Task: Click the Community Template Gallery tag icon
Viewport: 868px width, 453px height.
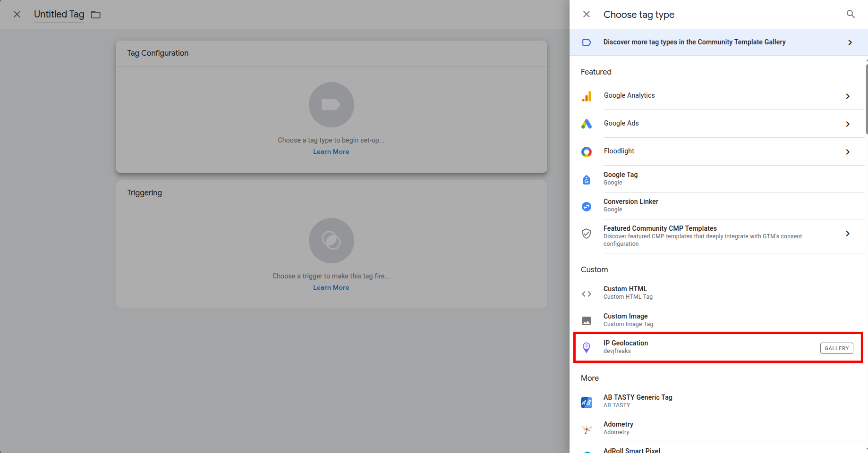Action: point(587,42)
